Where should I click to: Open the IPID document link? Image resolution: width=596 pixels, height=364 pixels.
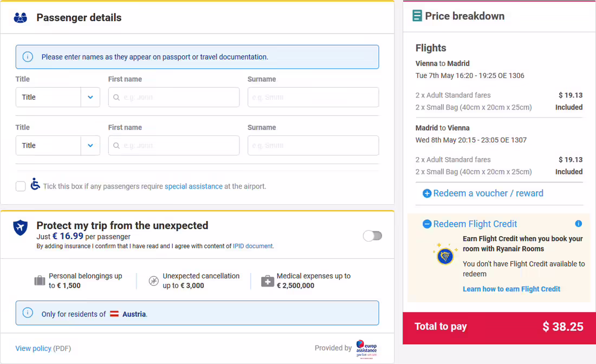pyautogui.click(x=253, y=246)
